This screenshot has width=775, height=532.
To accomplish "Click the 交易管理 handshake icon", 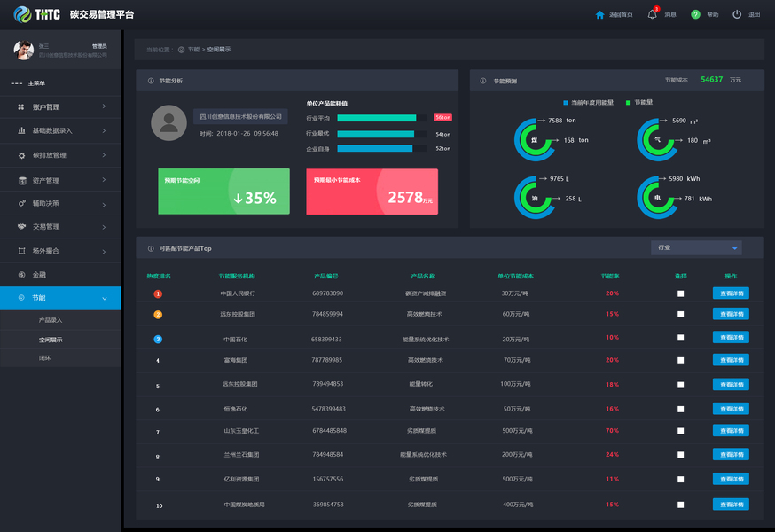I will coord(22,226).
